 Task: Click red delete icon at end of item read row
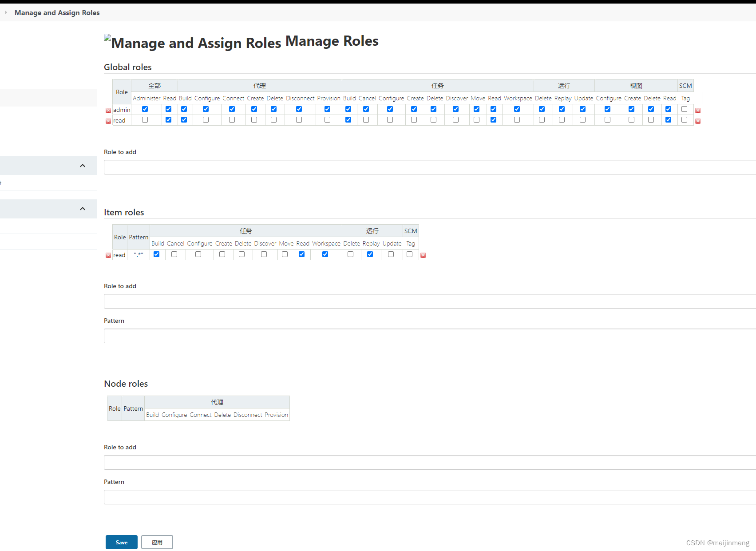(423, 255)
